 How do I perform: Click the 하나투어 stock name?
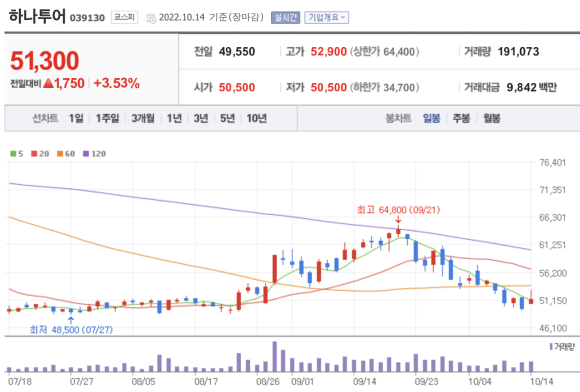[x=37, y=16]
